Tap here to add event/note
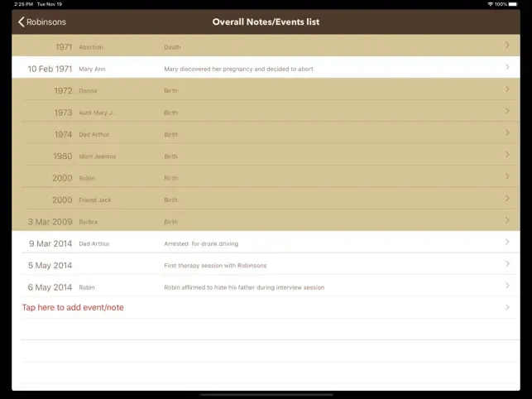Image resolution: width=532 pixels, height=399 pixels. coord(73,307)
